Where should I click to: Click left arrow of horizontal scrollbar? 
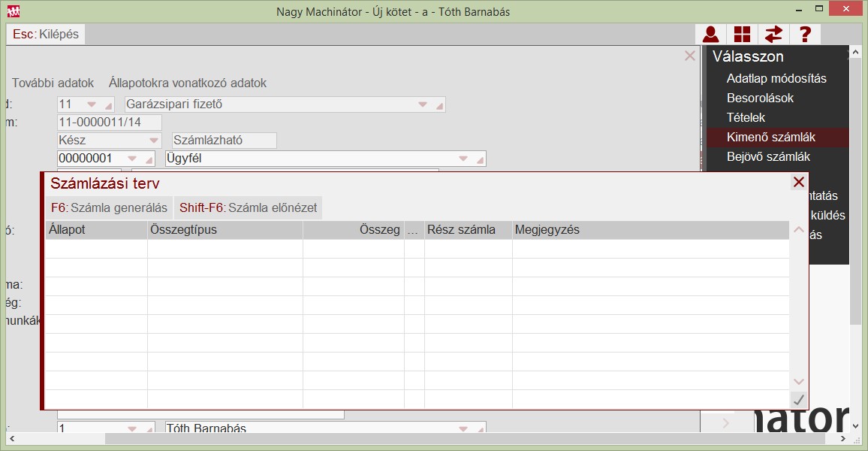[12, 439]
